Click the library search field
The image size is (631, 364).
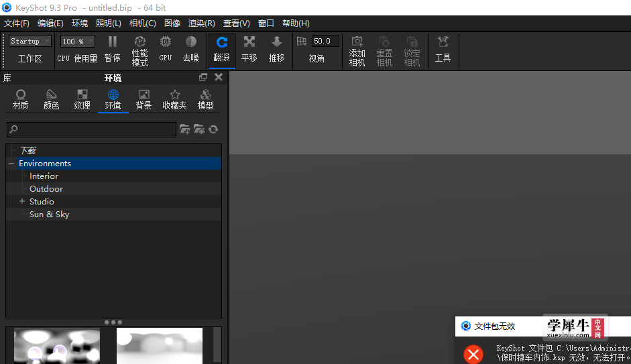pyautogui.click(x=91, y=129)
